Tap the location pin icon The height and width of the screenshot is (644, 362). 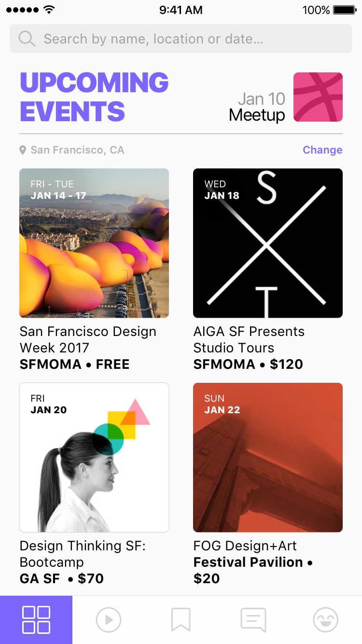(23, 151)
